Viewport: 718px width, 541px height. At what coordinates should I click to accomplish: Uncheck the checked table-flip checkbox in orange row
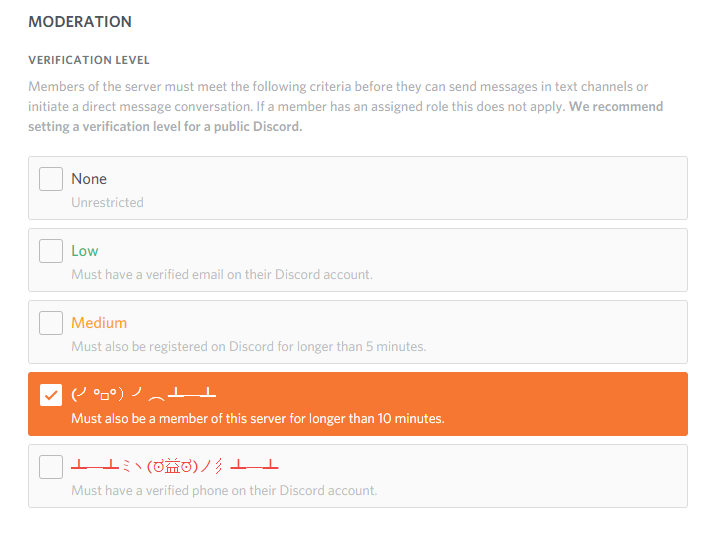click(51, 395)
